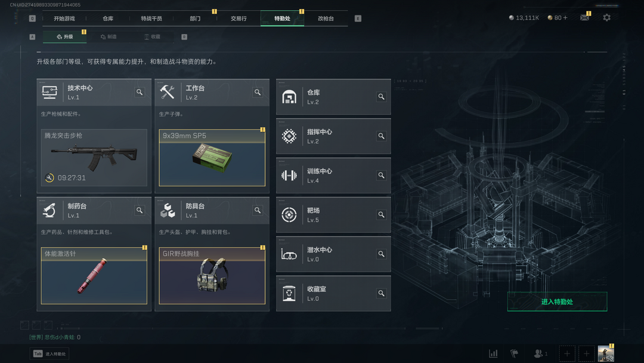Open the mail envelope icon
The width and height of the screenshot is (644, 363).
click(584, 18)
